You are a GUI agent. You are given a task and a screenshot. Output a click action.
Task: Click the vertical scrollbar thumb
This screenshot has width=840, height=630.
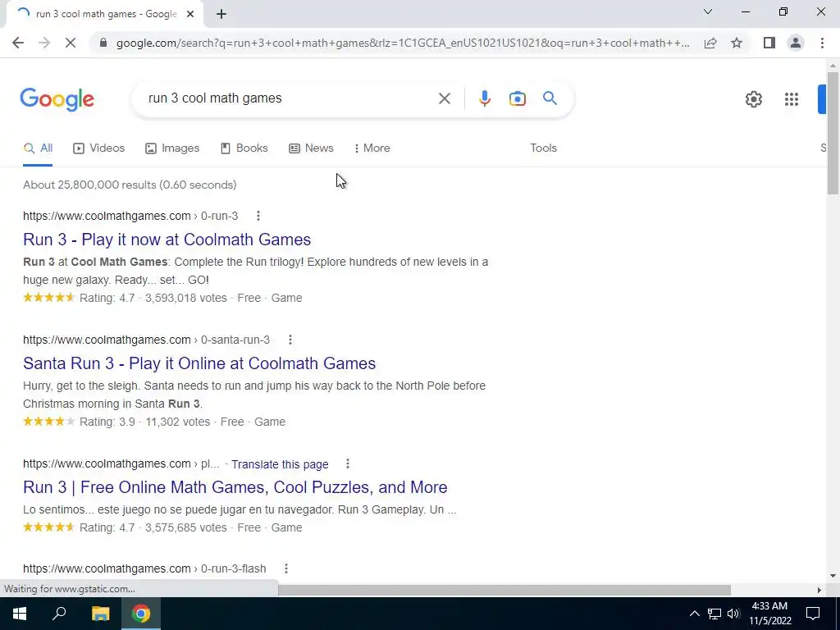[833, 133]
